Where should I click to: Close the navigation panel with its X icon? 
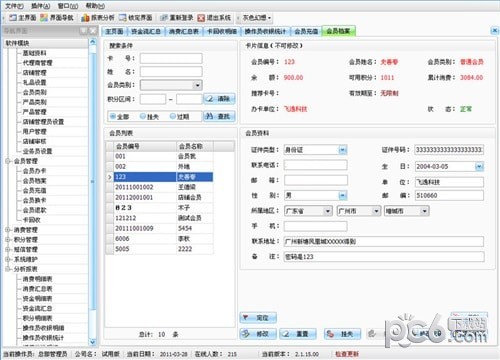[93, 31]
